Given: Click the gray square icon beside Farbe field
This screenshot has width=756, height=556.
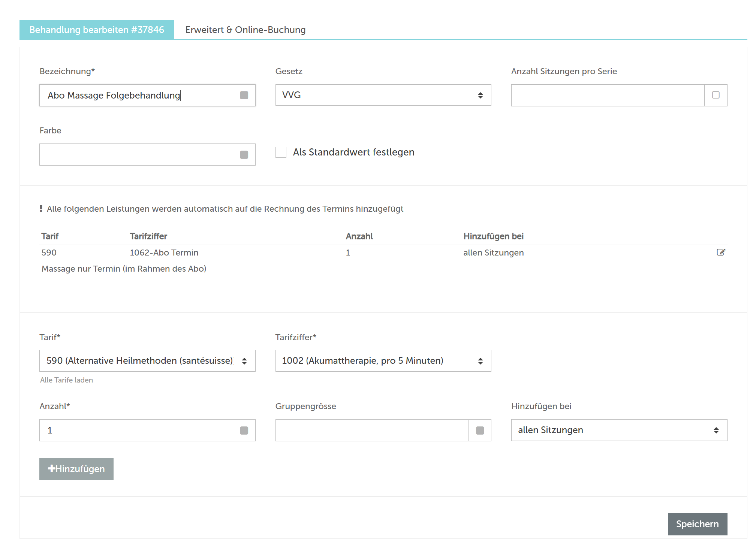Looking at the screenshot, I should (x=244, y=154).
